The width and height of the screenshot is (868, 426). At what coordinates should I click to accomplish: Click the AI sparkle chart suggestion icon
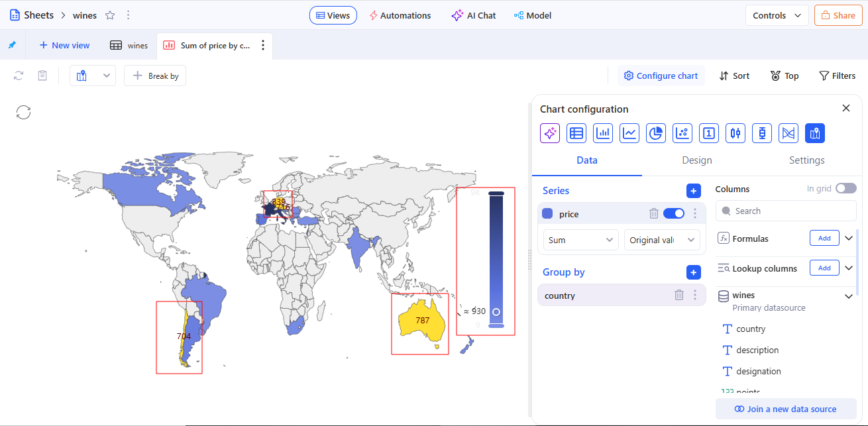(x=550, y=133)
